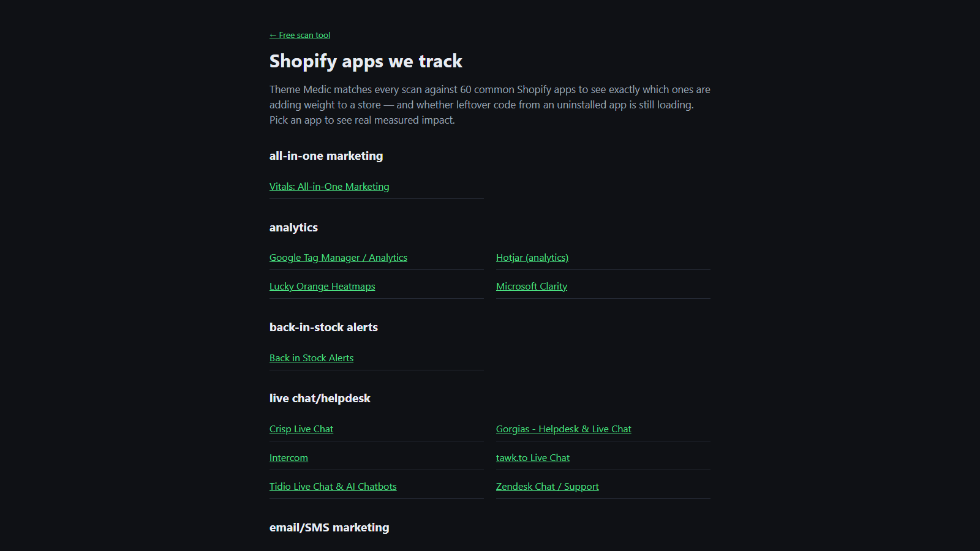Click the live chat/helpdesk category heading

320,399
